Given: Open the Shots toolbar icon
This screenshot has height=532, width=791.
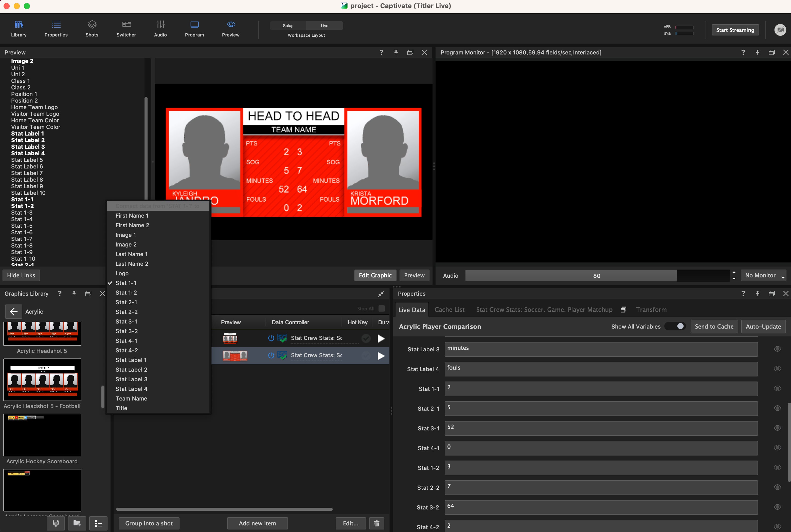Looking at the screenshot, I should tap(92, 28).
